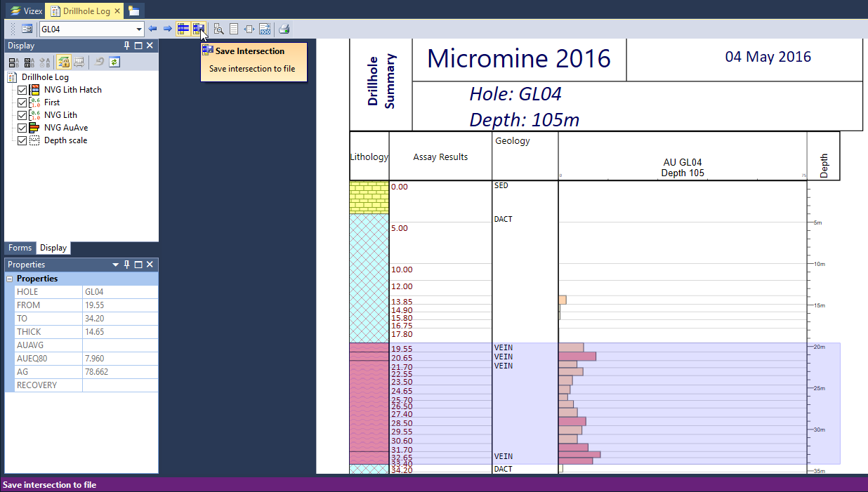Click the 100 percent zoom icon
The image size is (868, 492).
coord(265,29)
